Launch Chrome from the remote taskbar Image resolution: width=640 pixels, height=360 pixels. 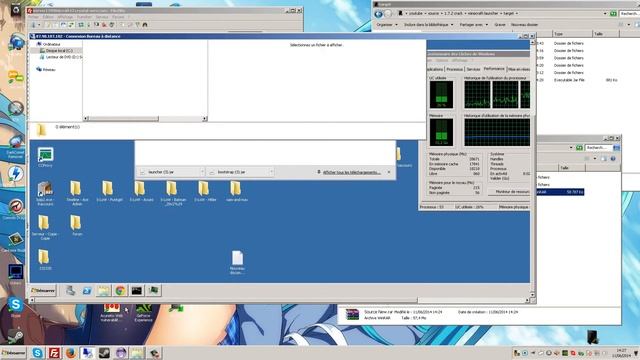[x=120, y=290]
